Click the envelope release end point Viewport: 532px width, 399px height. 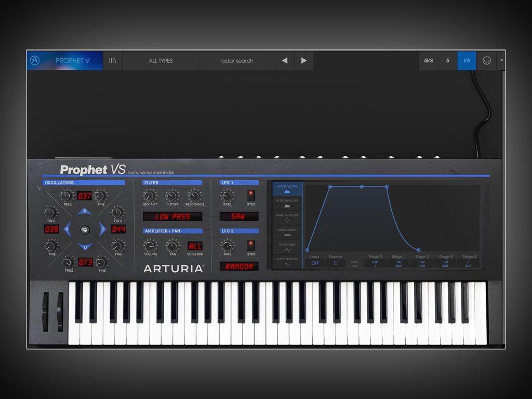[x=418, y=250]
